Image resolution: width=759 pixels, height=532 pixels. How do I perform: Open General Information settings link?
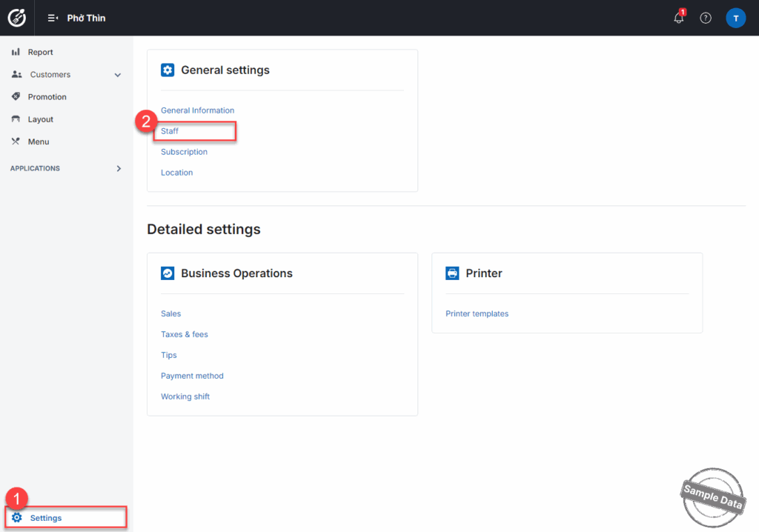pos(197,110)
